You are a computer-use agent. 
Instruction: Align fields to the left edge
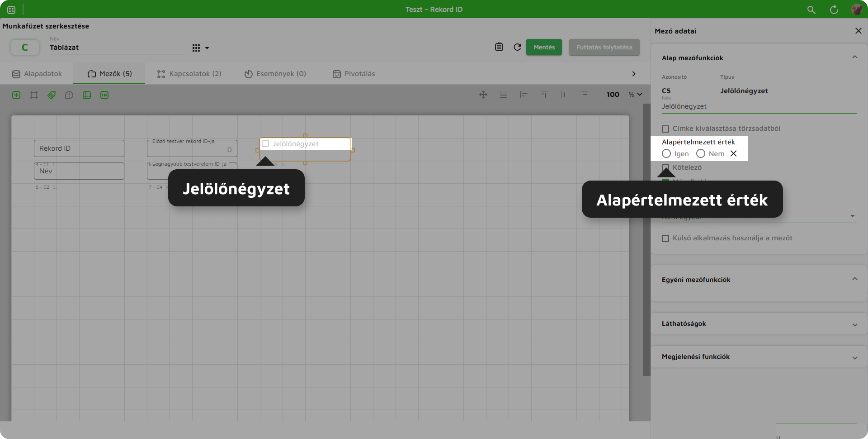pos(524,95)
